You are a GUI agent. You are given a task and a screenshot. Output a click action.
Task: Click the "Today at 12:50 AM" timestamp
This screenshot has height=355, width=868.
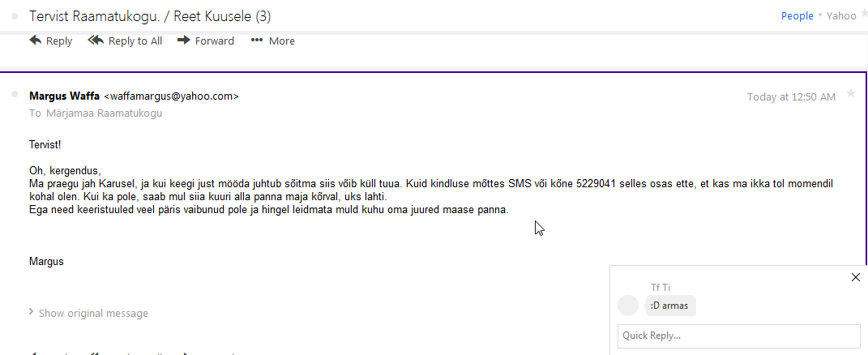[791, 97]
